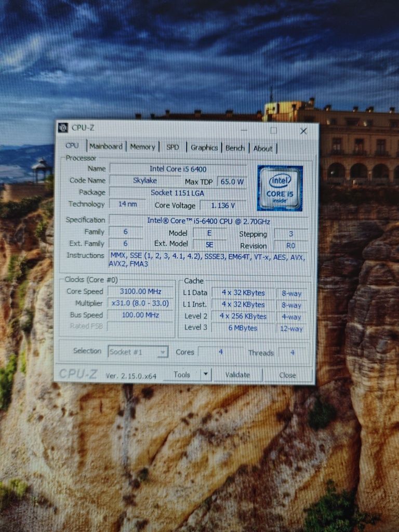Click the Tools button

182,375
